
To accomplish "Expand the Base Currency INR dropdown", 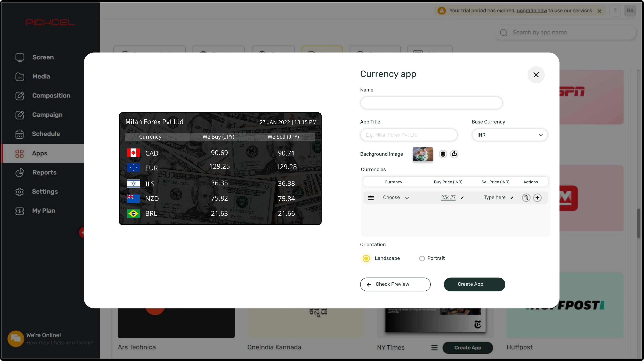I will point(509,135).
